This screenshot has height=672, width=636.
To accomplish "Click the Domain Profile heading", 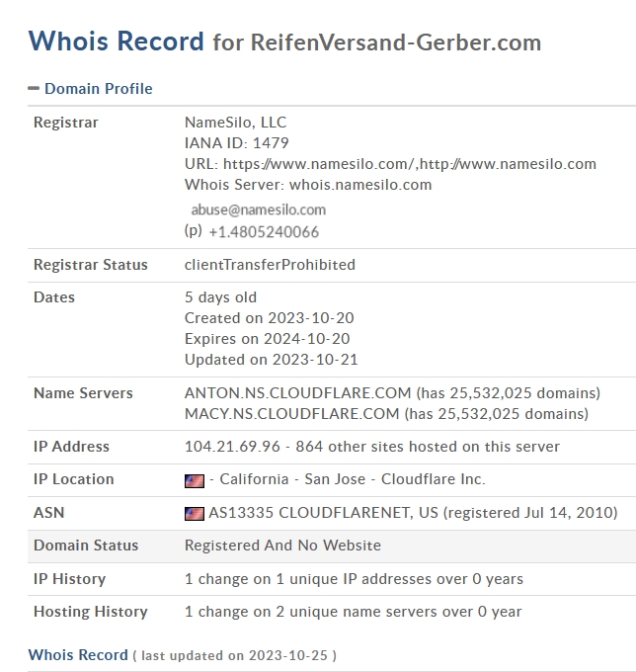I will pos(99,89).
